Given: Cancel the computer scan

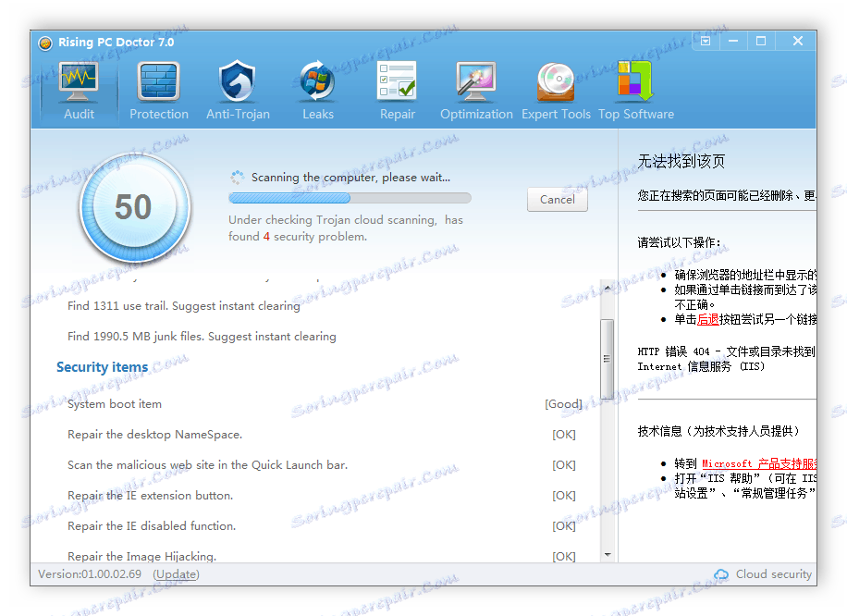Looking at the screenshot, I should [x=557, y=200].
